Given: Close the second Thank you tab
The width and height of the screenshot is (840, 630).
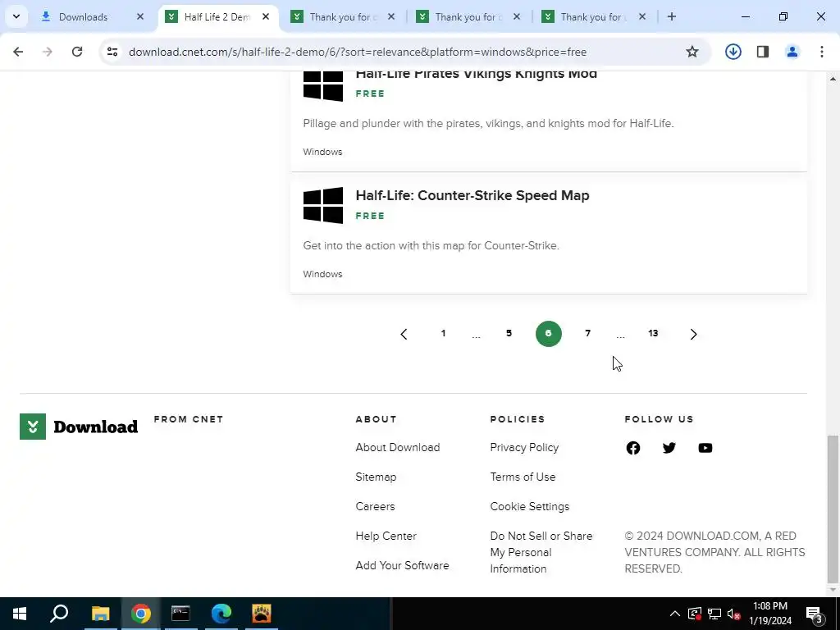Looking at the screenshot, I should coord(517,16).
